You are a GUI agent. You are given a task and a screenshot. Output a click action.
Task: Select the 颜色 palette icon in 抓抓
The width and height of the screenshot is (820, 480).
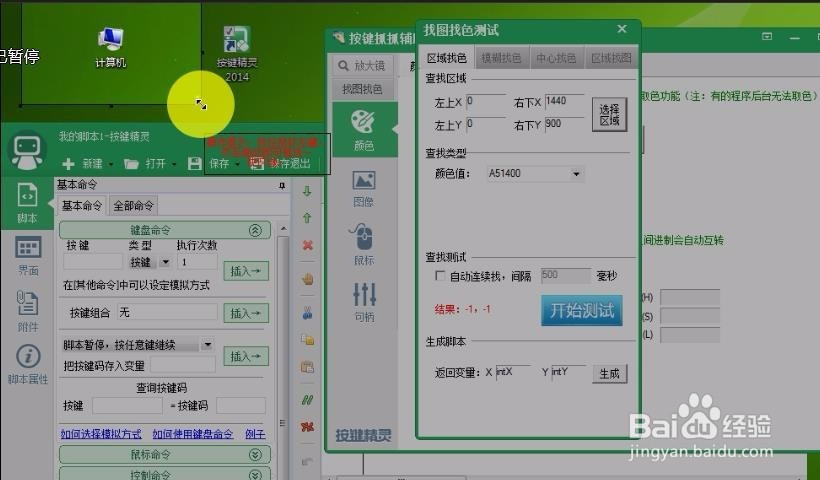tap(363, 129)
